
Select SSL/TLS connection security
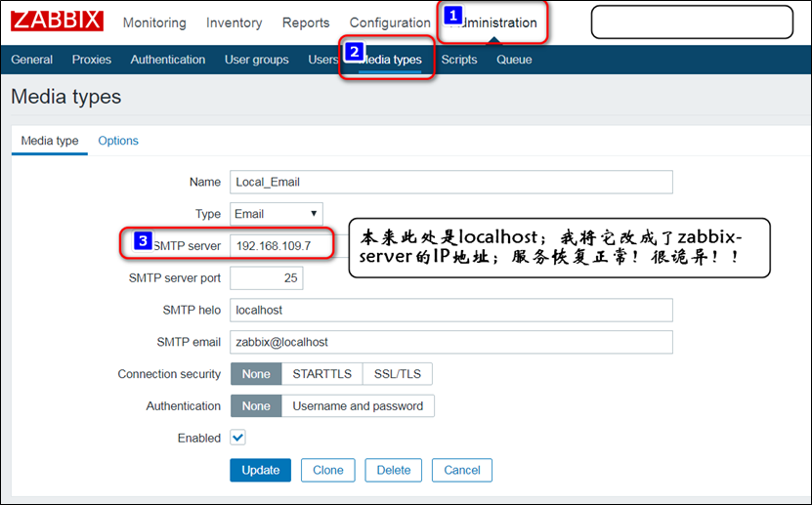coord(397,374)
